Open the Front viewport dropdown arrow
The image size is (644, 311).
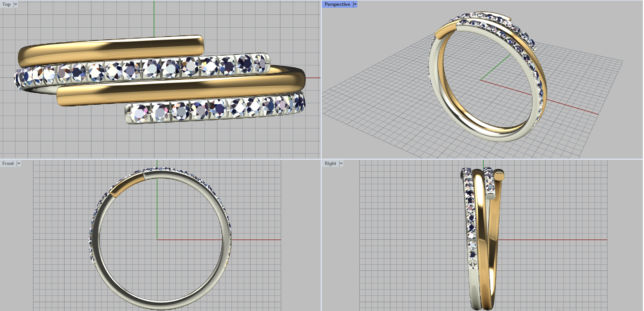point(19,164)
